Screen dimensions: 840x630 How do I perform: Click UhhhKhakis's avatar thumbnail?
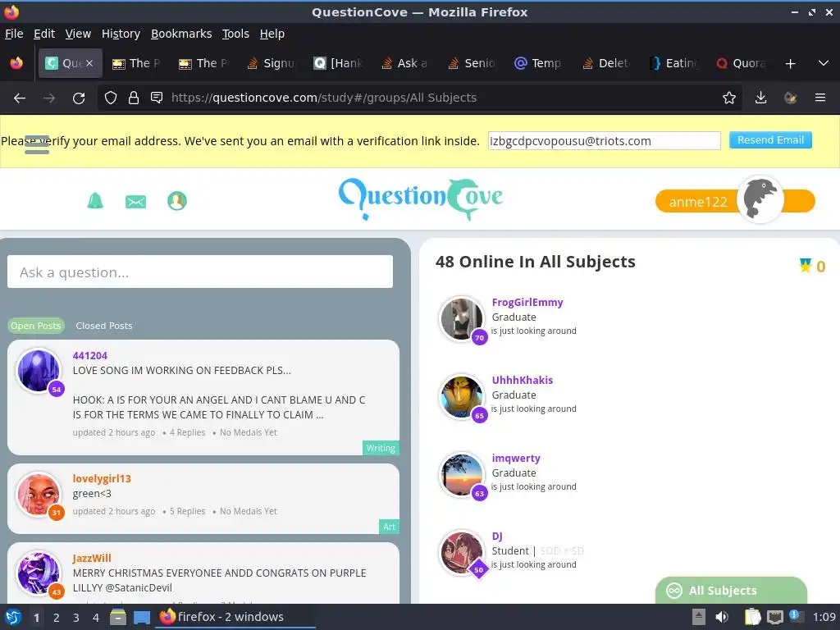(461, 396)
